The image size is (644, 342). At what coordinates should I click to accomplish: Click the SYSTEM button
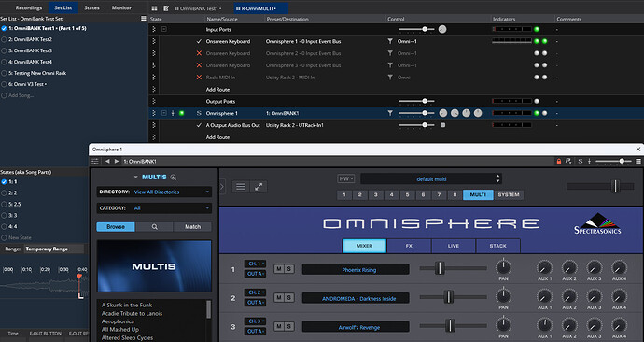509,195
